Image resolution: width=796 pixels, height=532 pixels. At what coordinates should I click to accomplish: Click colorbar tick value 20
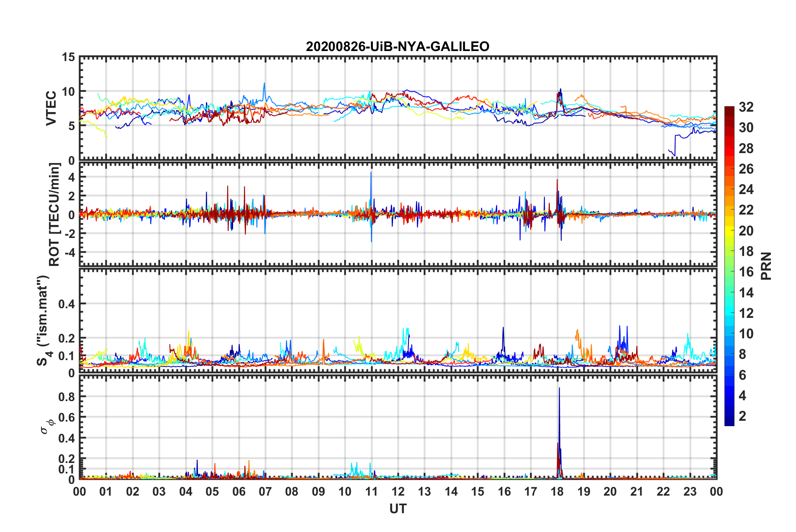click(x=746, y=231)
